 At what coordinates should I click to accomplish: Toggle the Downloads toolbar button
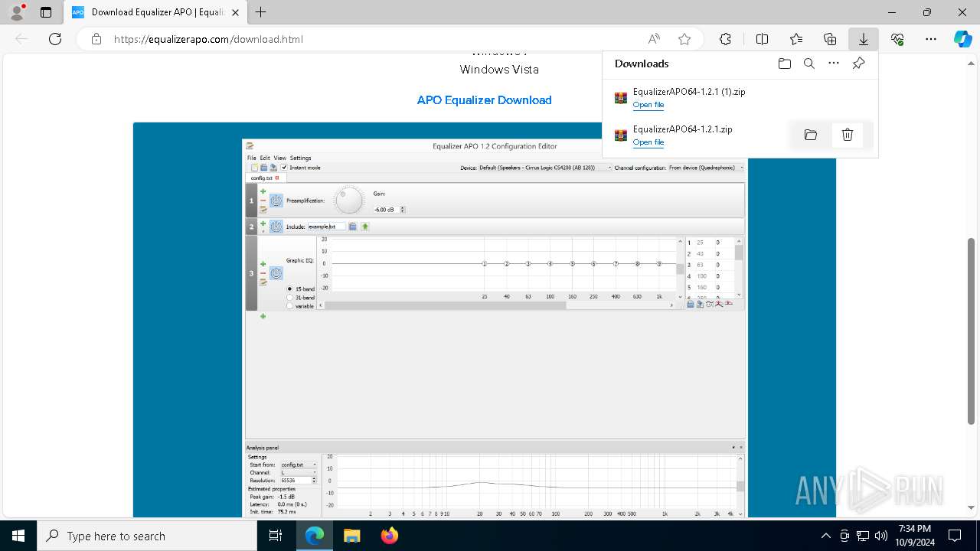pos(863,39)
